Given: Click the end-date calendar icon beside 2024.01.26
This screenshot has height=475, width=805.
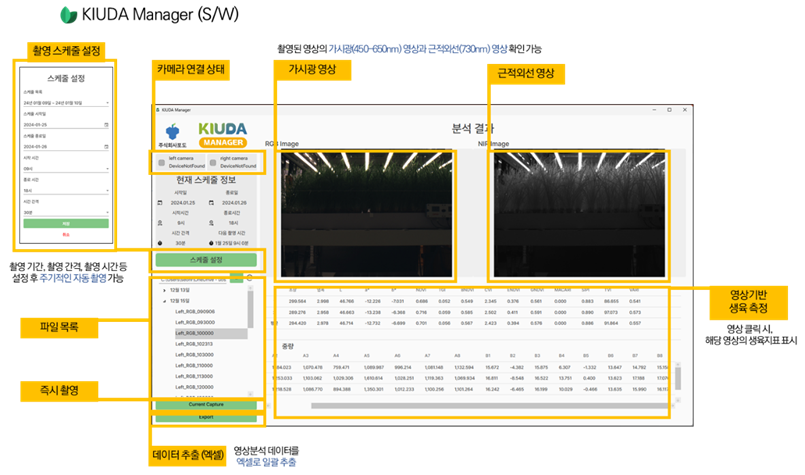Looking at the screenshot, I should 211,203.
